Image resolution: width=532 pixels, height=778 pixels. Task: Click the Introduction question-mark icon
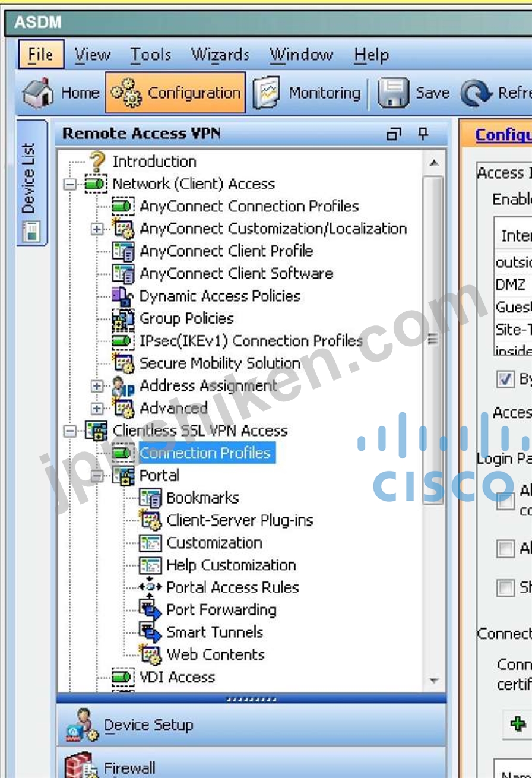click(x=97, y=162)
